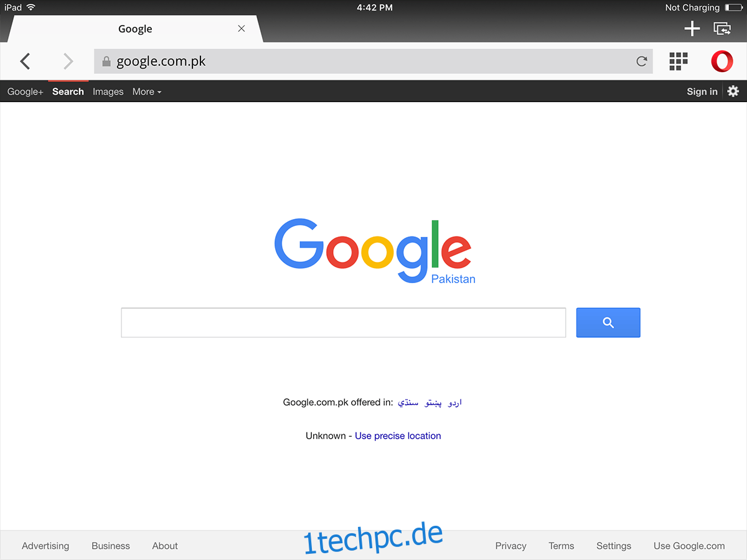Viewport: 747px width, 560px height.
Task: Click the forward navigation arrow
Action: [68, 61]
